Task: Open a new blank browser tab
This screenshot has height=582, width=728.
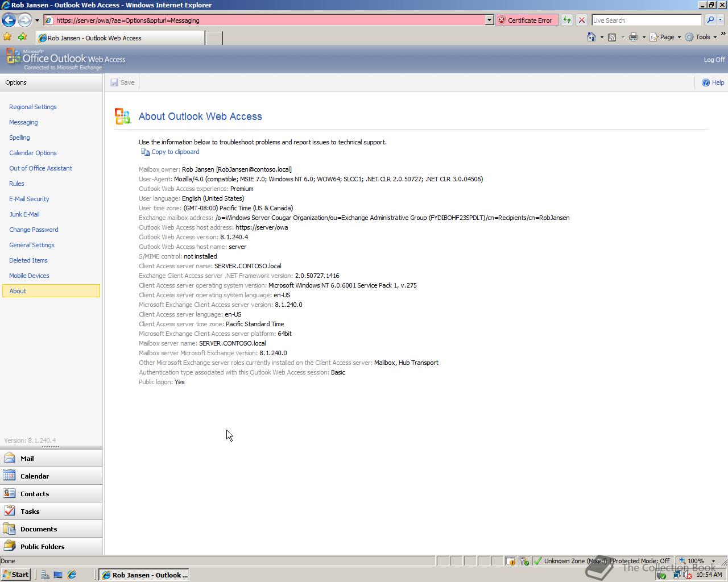Action: coord(214,38)
